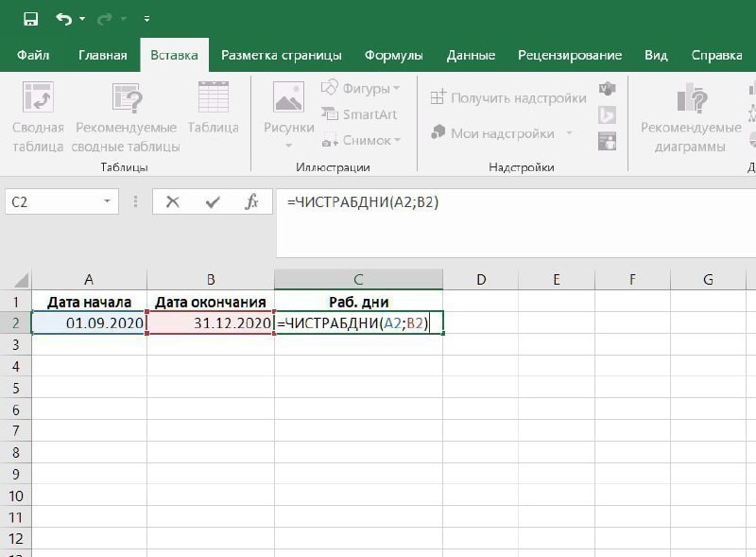Screen dimensions: 756x557
Task: Click cell C2 containing the ЧИСТРАБДНИ formula
Action: pos(358,322)
